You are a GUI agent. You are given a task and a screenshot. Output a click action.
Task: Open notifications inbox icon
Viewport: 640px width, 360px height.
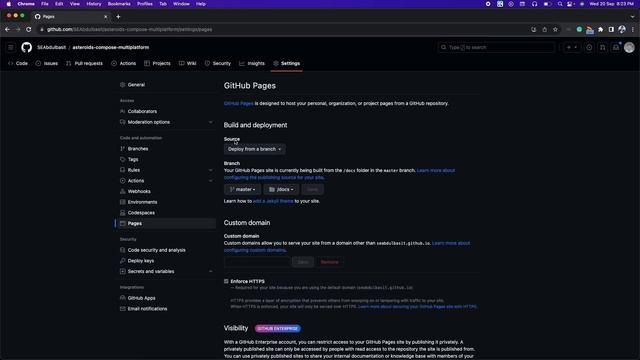(x=616, y=47)
